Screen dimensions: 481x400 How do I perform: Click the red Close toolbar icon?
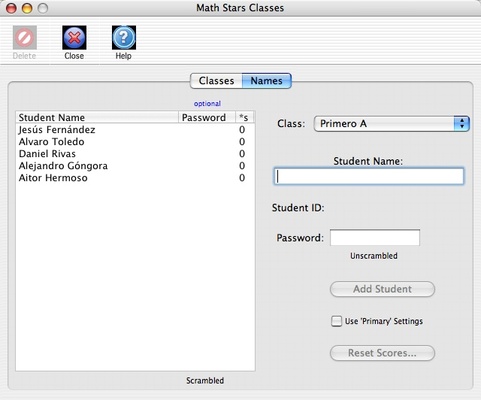(74, 37)
